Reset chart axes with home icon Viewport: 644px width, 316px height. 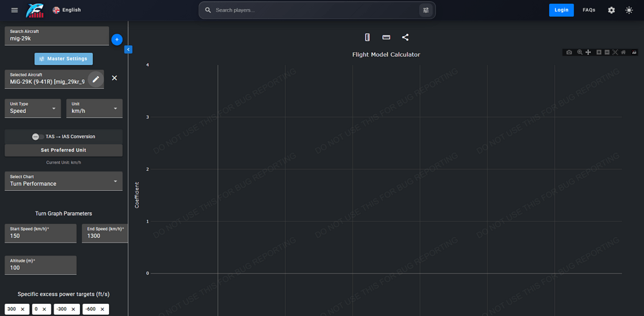point(623,52)
